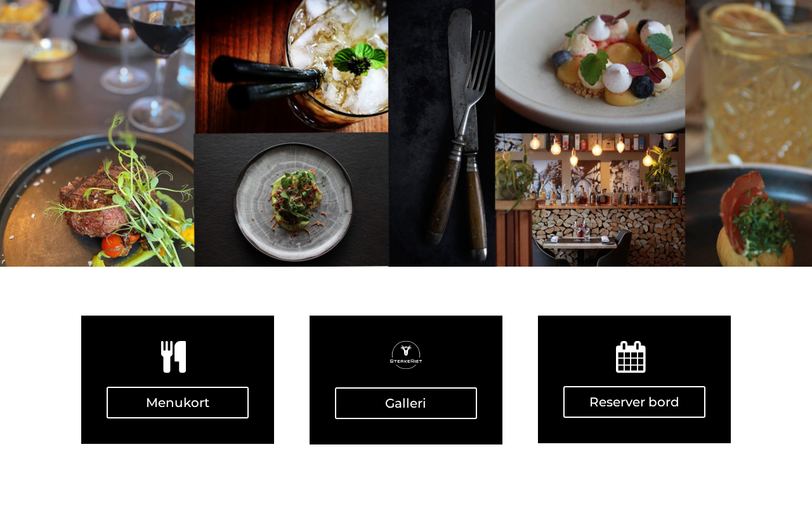This screenshot has width=812, height=508.
Task: Click the calendar icon above Reserver bord
Action: pos(631,357)
